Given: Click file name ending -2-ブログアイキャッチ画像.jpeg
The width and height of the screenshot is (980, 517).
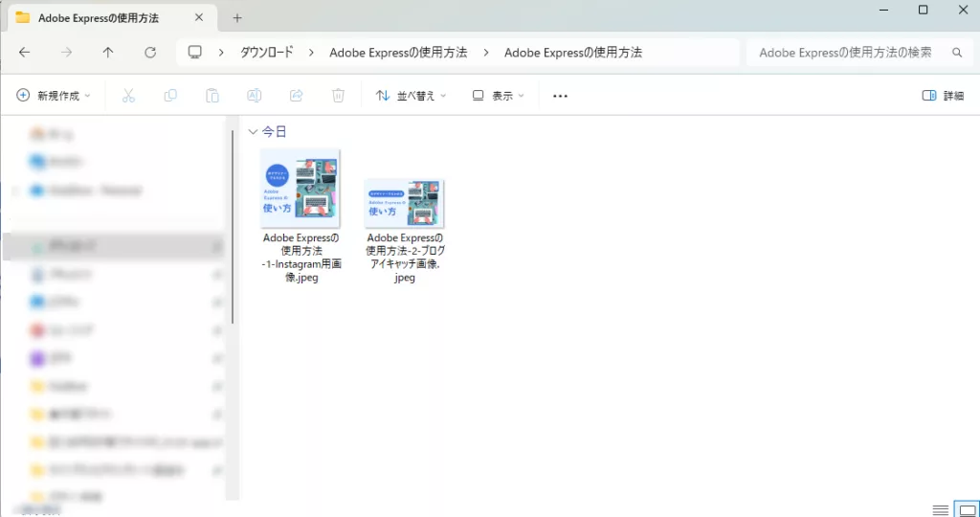Looking at the screenshot, I should [x=405, y=258].
